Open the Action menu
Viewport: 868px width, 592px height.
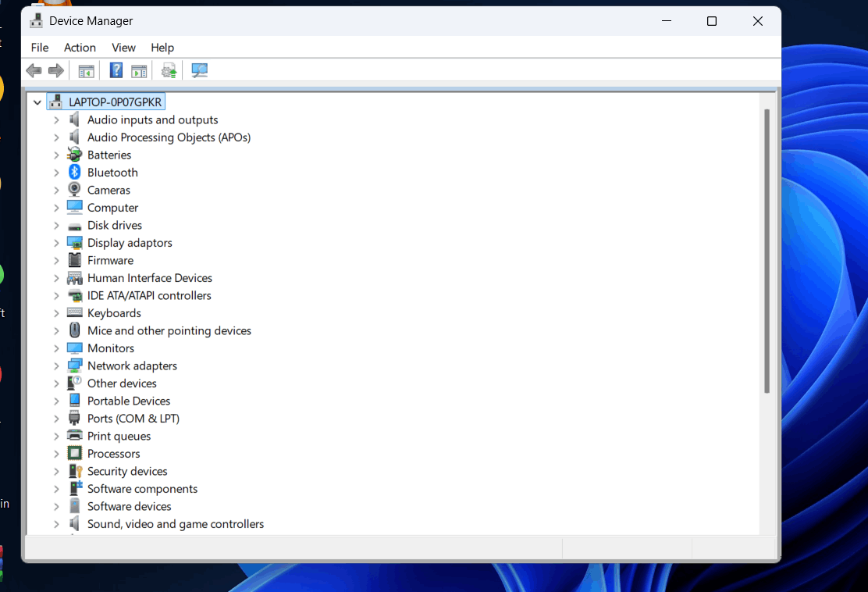[x=80, y=48]
